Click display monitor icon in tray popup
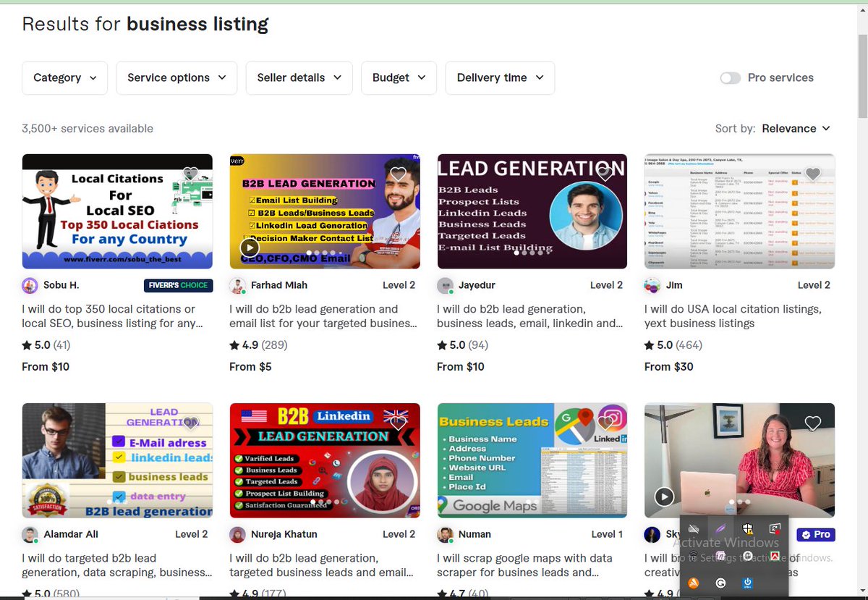 click(x=775, y=528)
